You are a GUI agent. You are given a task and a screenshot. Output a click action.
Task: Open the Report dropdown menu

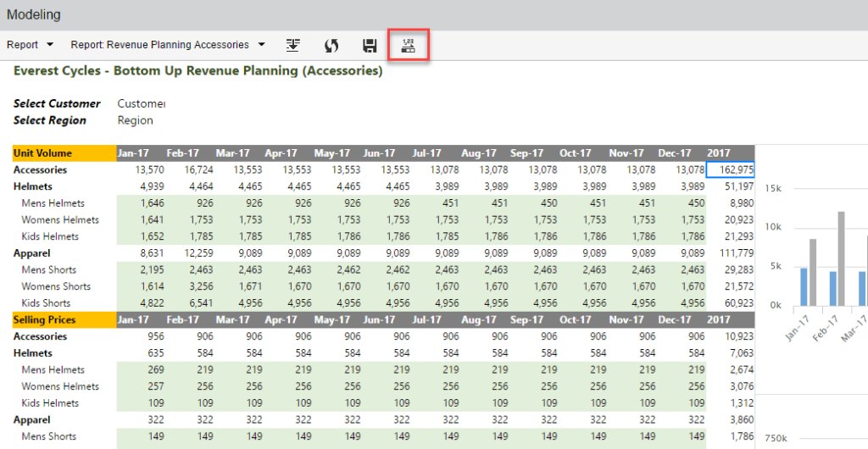(30, 45)
